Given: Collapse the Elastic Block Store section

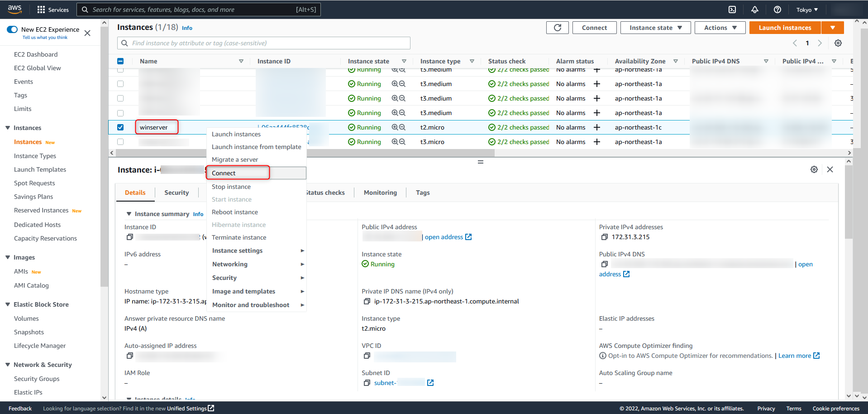Looking at the screenshot, I should point(8,304).
